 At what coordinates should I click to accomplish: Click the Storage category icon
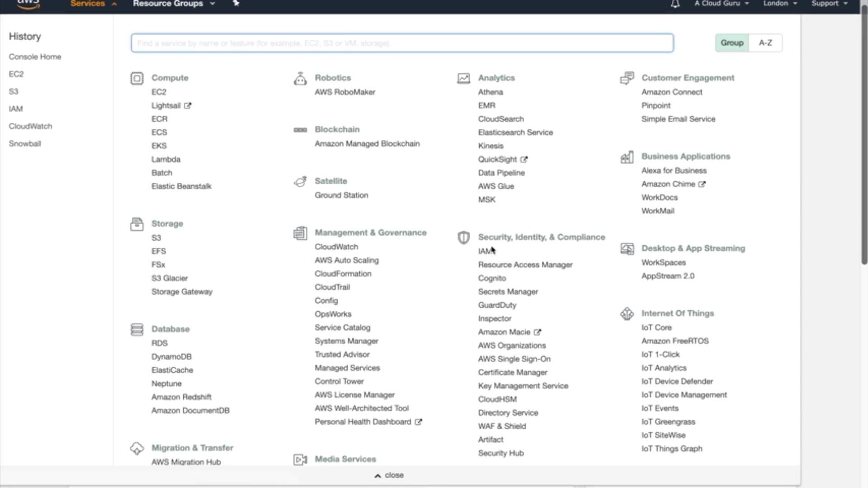(x=137, y=224)
